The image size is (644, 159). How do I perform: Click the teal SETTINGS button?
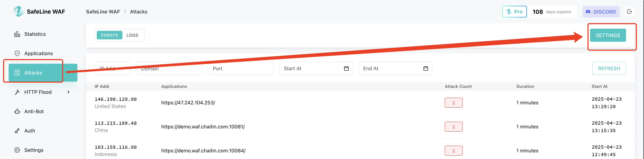[608, 35]
